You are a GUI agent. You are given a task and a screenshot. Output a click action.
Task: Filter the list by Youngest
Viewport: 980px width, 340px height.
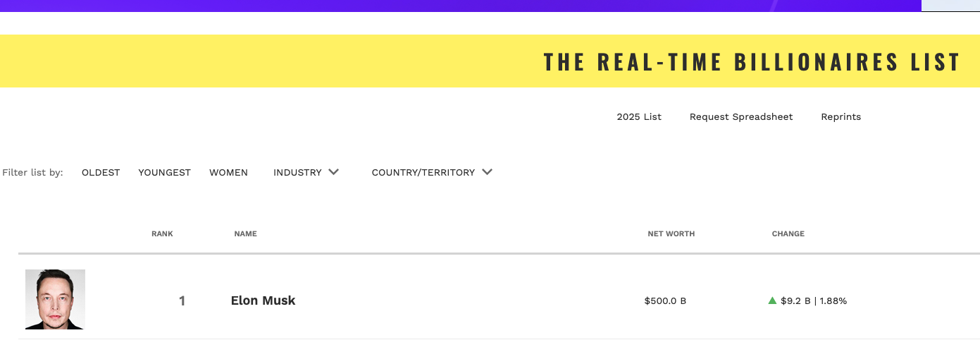(x=164, y=173)
